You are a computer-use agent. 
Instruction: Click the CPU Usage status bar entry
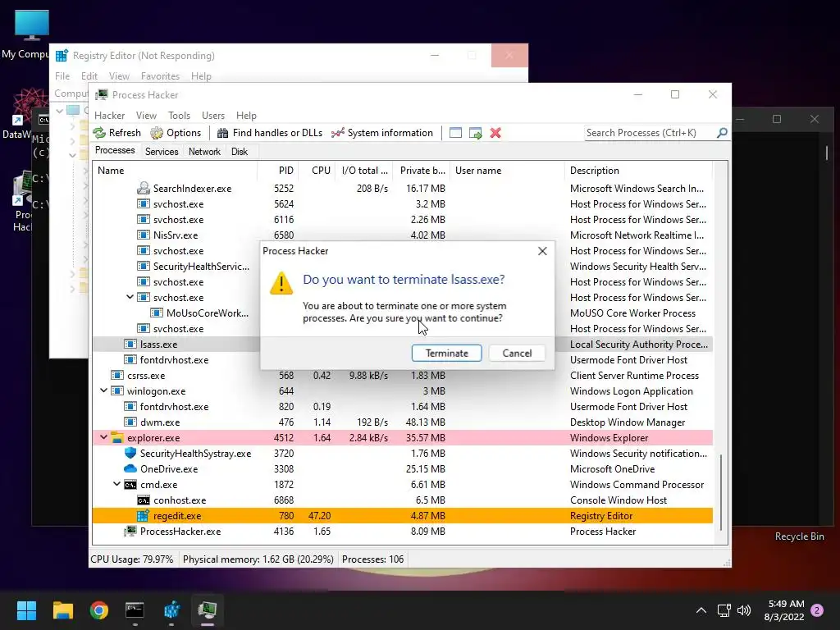click(132, 559)
